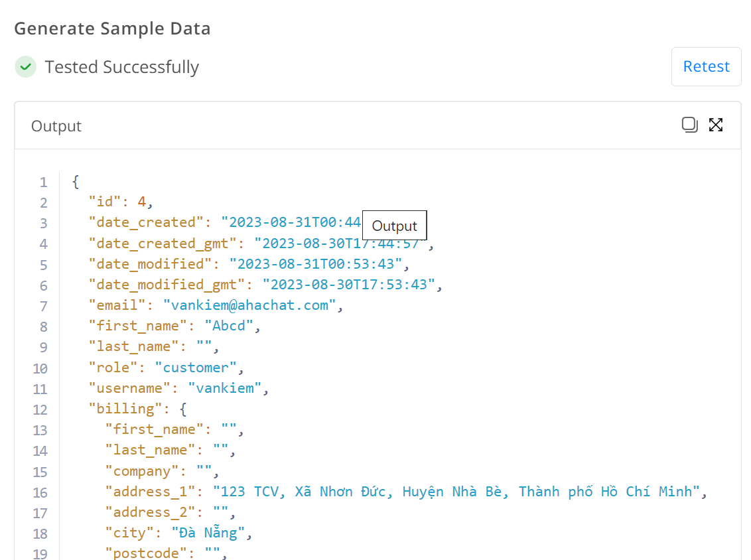Click line number 1 in gutter
This screenshot has height=560, width=751.
[43, 182]
